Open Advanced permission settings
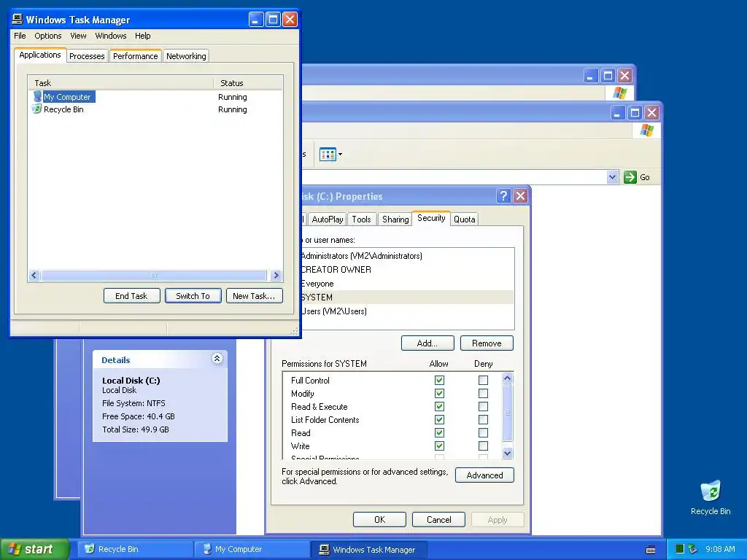747x560 pixels. point(484,475)
